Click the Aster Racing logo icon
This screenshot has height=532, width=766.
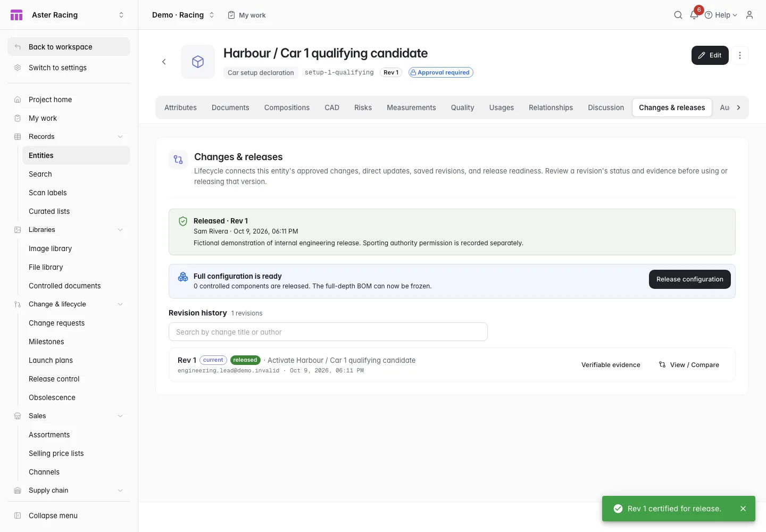(x=16, y=15)
